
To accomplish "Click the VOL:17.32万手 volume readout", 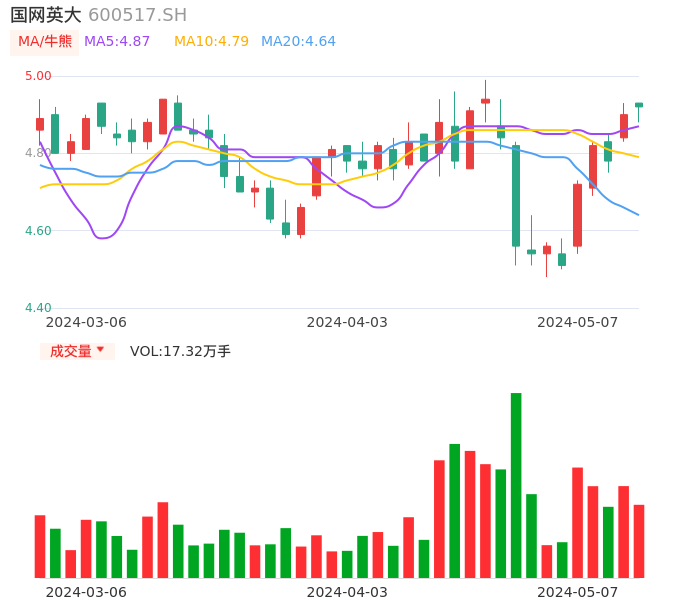I will (x=180, y=351).
